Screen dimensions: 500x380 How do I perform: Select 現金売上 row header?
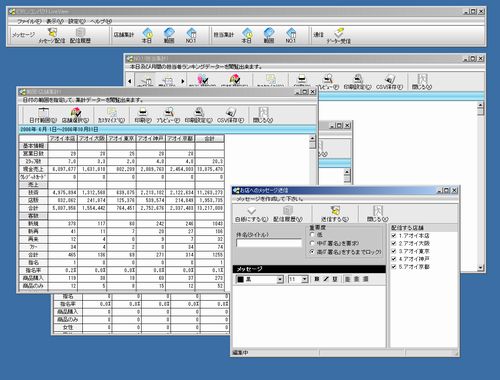click(x=34, y=169)
